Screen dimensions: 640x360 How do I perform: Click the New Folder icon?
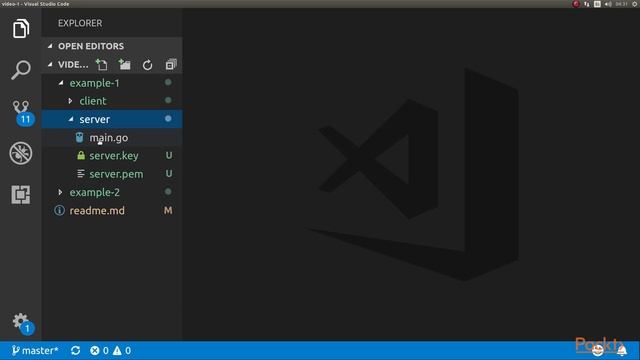pos(124,64)
